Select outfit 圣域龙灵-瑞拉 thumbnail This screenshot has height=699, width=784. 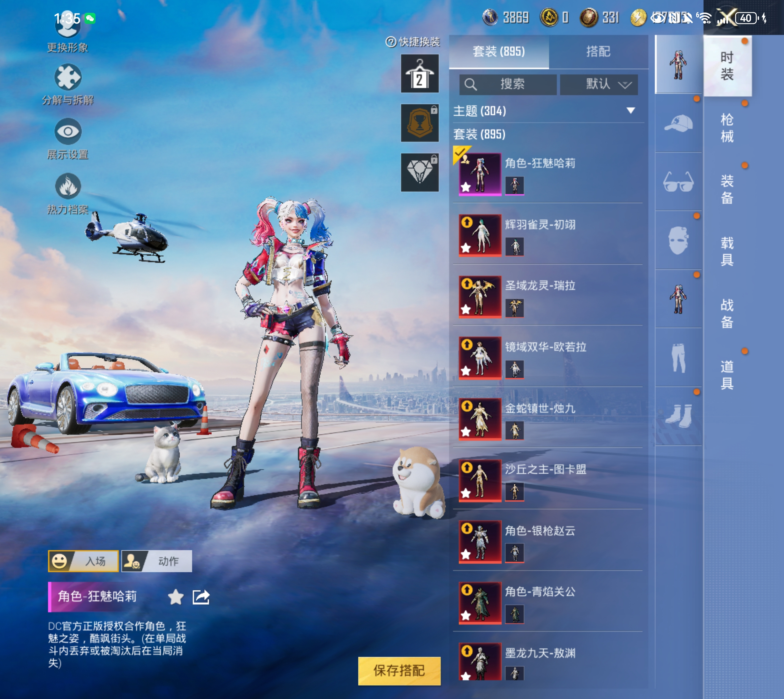pyautogui.click(x=481, y=297)
